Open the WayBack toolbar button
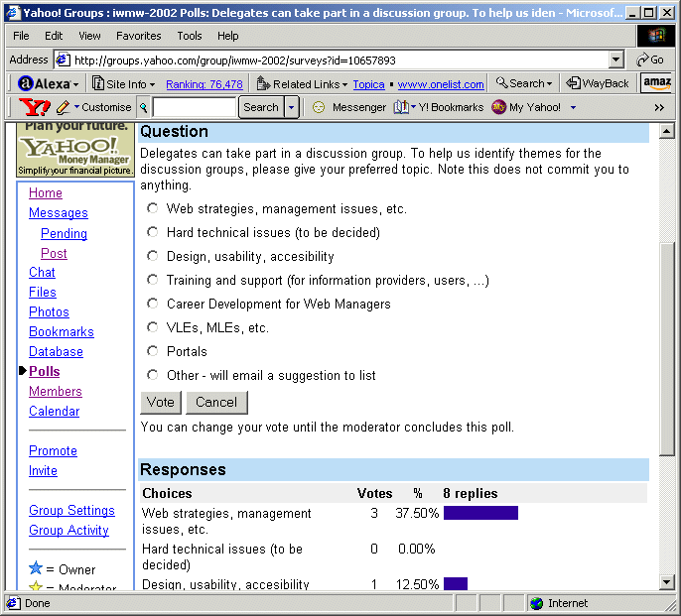The image size is (681, 616). pyautogui.click(x=598, y=83)
